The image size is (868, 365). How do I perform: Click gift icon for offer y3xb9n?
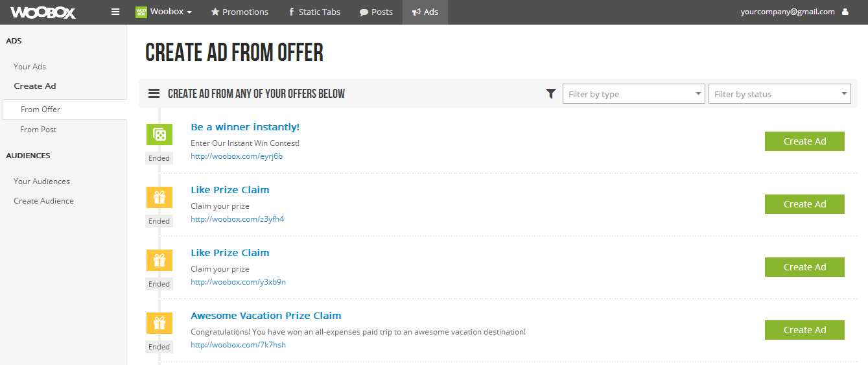click(159, 260)
